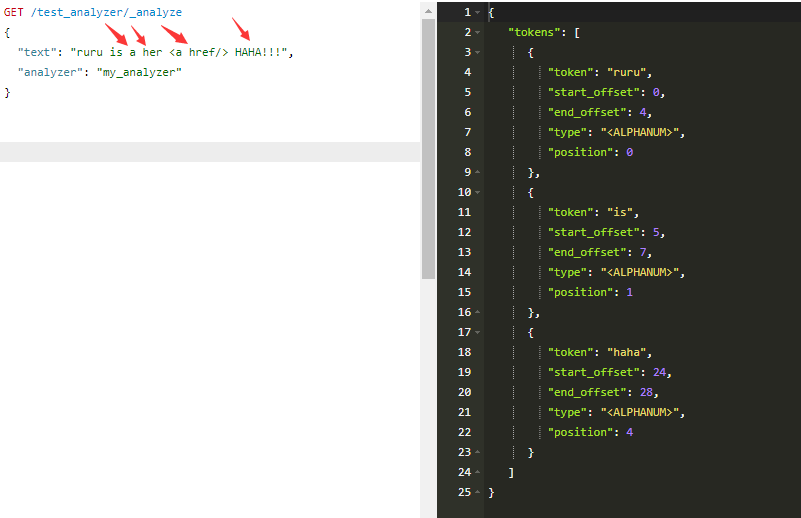
Task: Click line number 20 in the gutter
Action: click(x=464, y=392)
